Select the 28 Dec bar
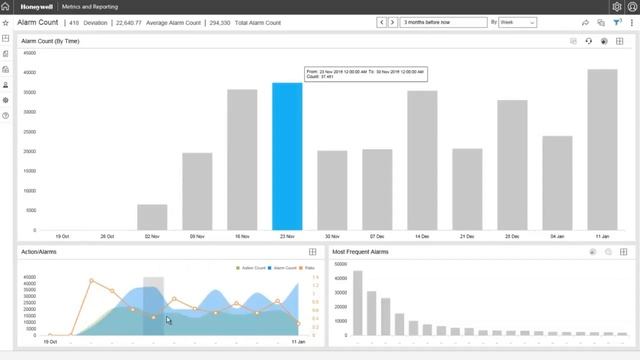This screenshot has width=640, height=360. point(512,165)
